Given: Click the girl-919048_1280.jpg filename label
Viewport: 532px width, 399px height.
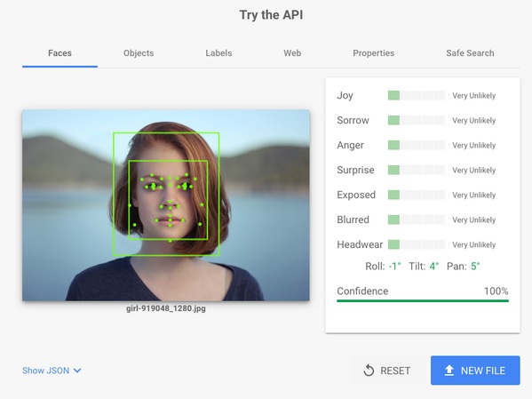Looking at the screenshot, I should click(166, 308).
